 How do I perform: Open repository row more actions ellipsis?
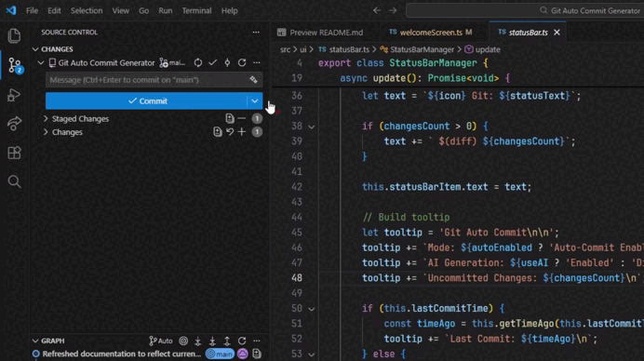click(257, 63)
